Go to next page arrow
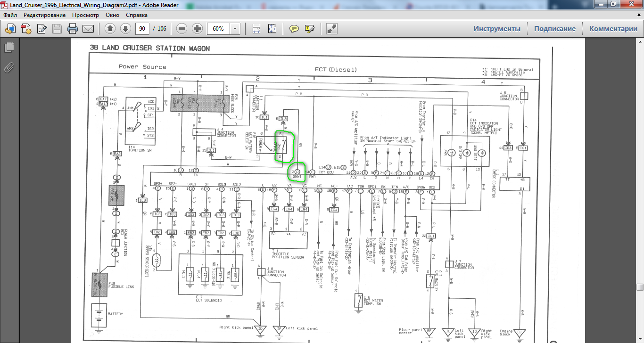The image size is (644, 343). [x=125, y=29]
